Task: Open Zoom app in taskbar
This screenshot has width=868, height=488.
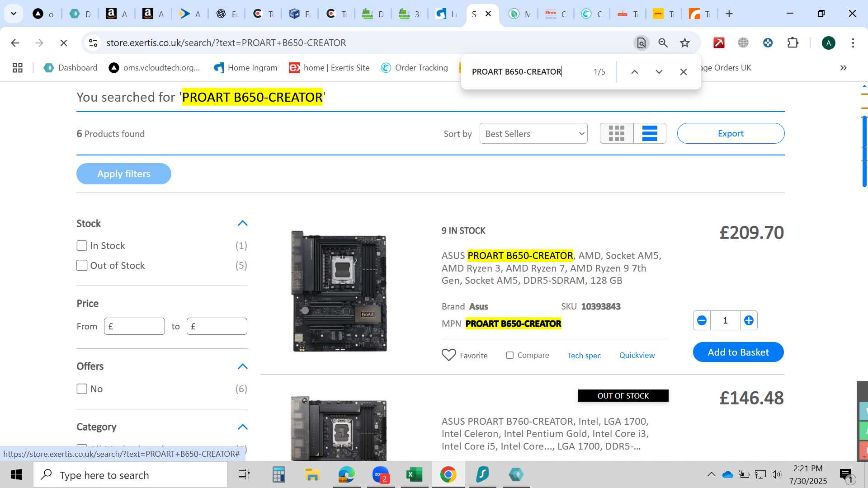Action: (x=381, y=475)
